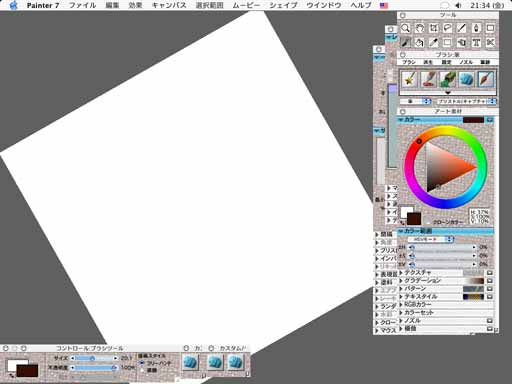Screen dimensions: 512x384
Task: Expand the テクスチャ section
Action: pyautogui.click(x=401, y=273)
